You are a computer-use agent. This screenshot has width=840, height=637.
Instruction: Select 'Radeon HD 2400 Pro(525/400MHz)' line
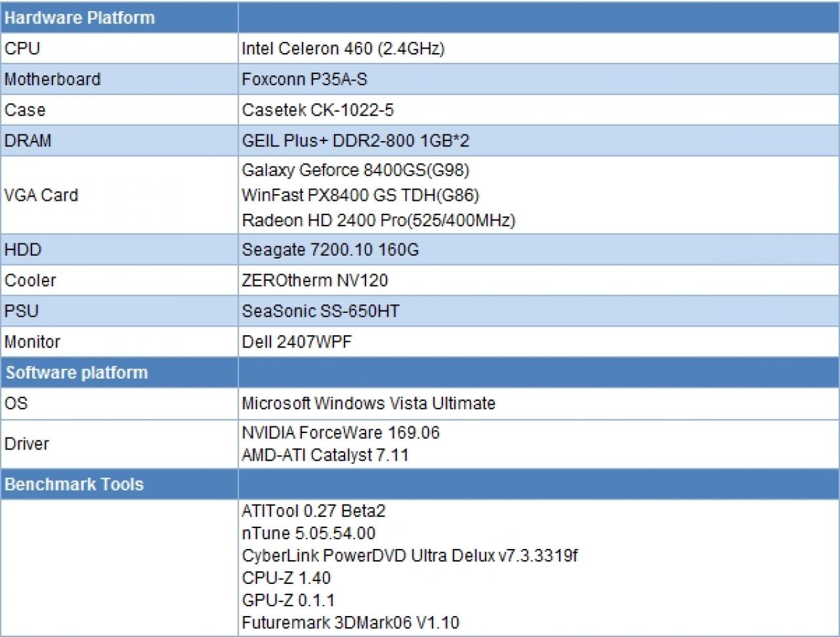[x=379, y=220]
